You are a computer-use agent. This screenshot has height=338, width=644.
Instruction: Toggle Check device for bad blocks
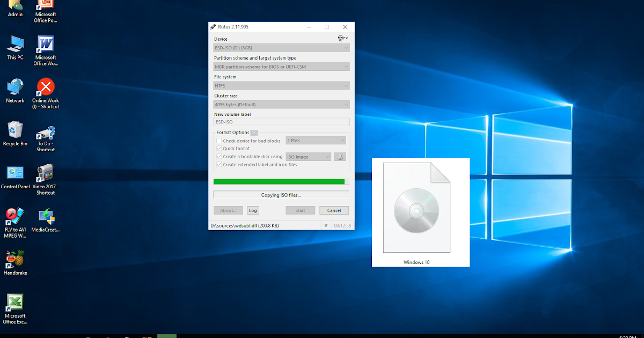219,141
